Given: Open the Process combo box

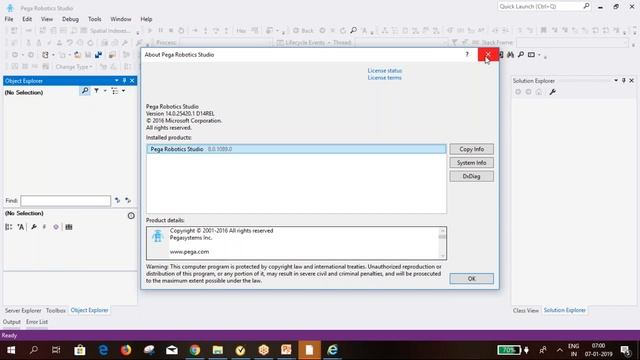Looking at the screenshot, I should tap(225, 42).
